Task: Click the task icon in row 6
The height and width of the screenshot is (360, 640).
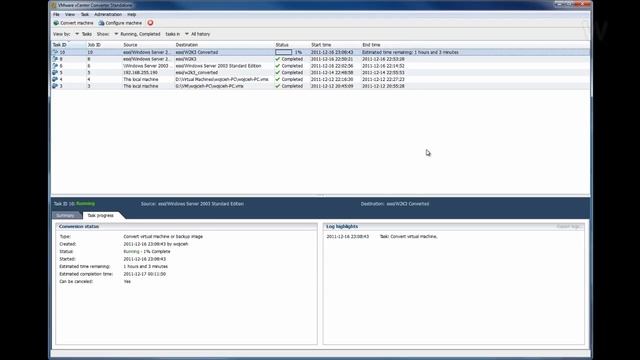Action: coord(55,66)
